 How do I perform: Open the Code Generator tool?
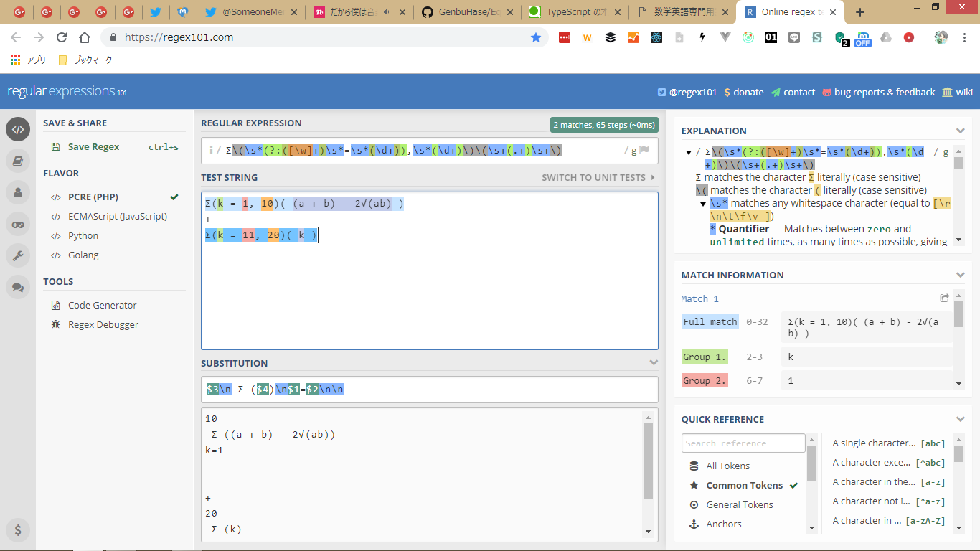coord(102,306)
